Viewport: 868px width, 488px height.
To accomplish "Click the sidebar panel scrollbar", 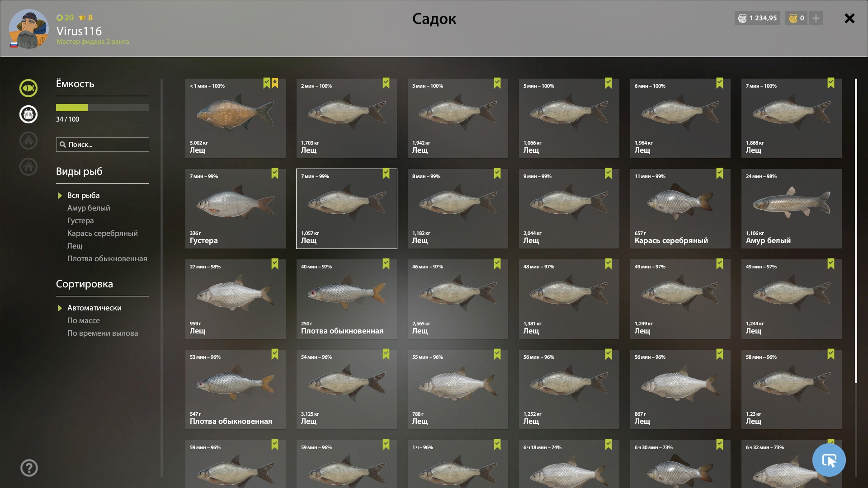I will click(161, 278).
